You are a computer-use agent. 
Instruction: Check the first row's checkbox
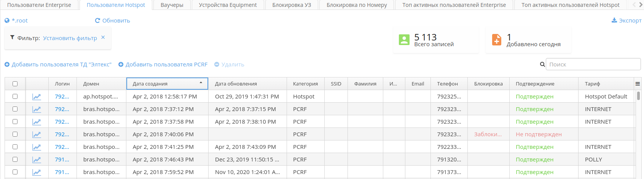[15, 97]
